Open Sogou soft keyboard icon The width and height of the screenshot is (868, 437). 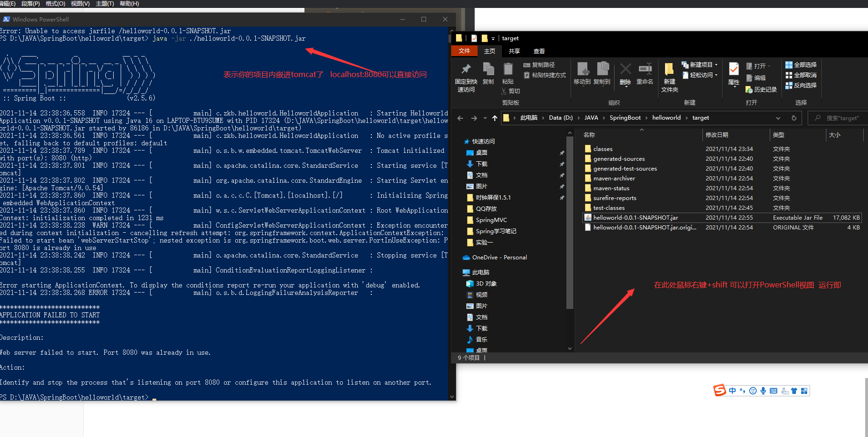(x=774, y=391)
